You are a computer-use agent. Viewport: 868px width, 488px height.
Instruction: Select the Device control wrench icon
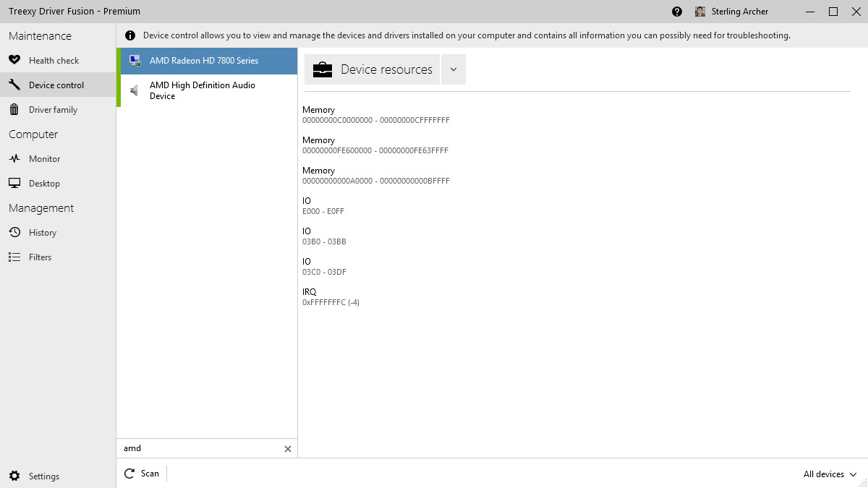click(x=14, y=85)
